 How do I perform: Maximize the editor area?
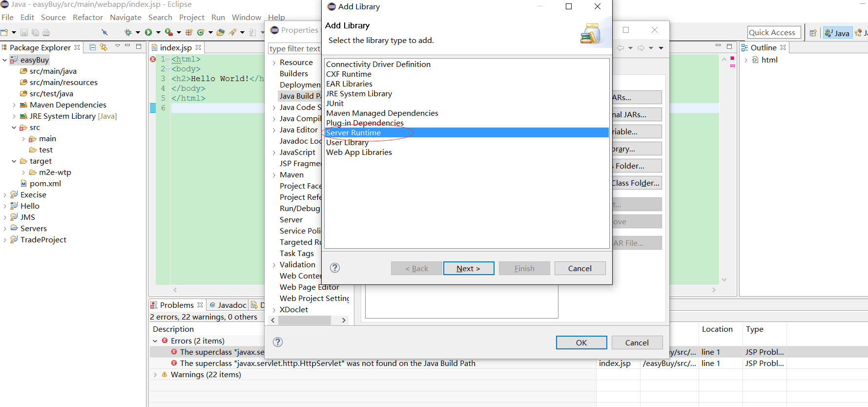click(729, 46)
